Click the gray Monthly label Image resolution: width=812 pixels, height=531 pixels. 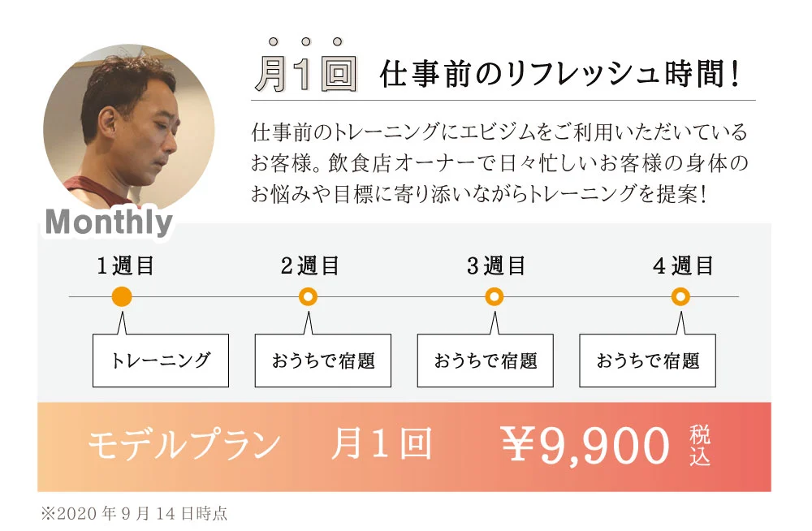(x=109, y=222)
